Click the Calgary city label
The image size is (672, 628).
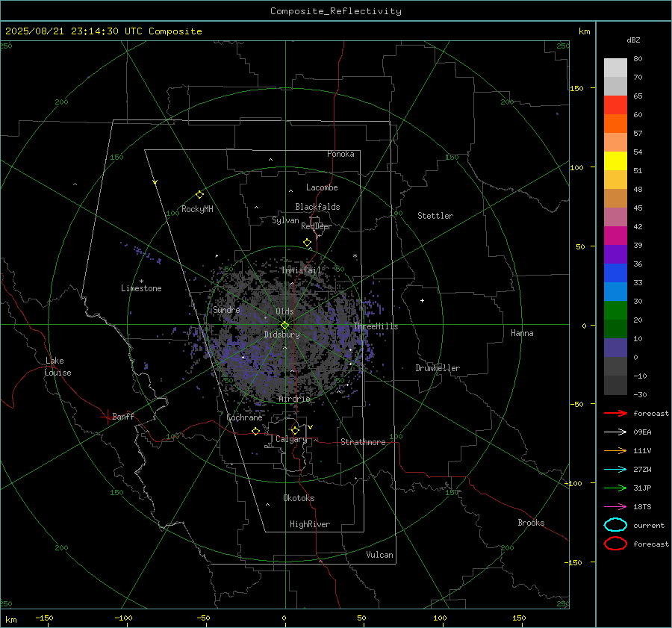(291, 439)
